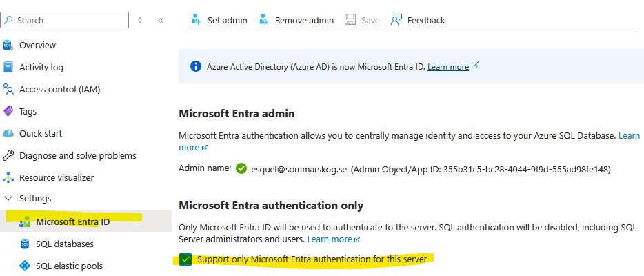
Task: Click the Feedback icon in toolbar
Action: (x=396, y=20)
